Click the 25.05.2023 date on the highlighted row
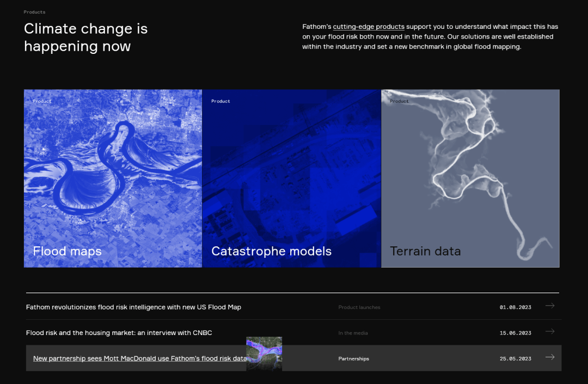This screenshot has height=384, width=588. click(x=515, y=359)
